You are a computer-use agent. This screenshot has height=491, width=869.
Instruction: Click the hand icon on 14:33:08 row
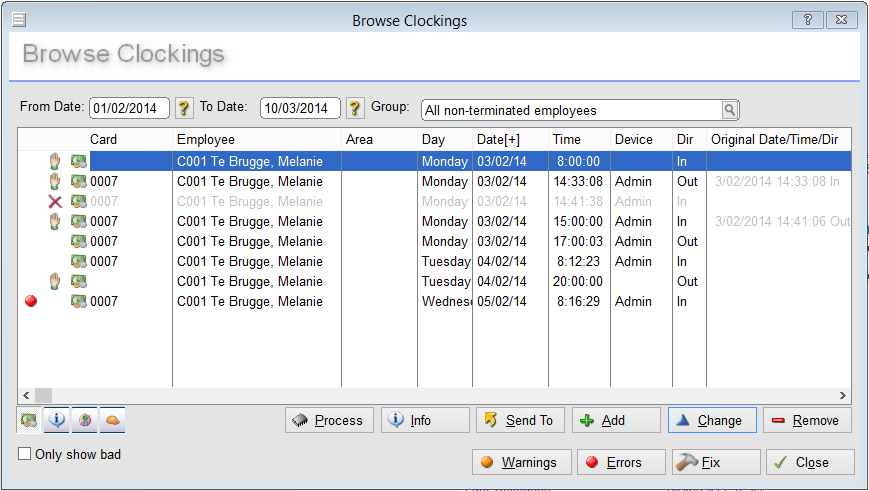(55, 182)
